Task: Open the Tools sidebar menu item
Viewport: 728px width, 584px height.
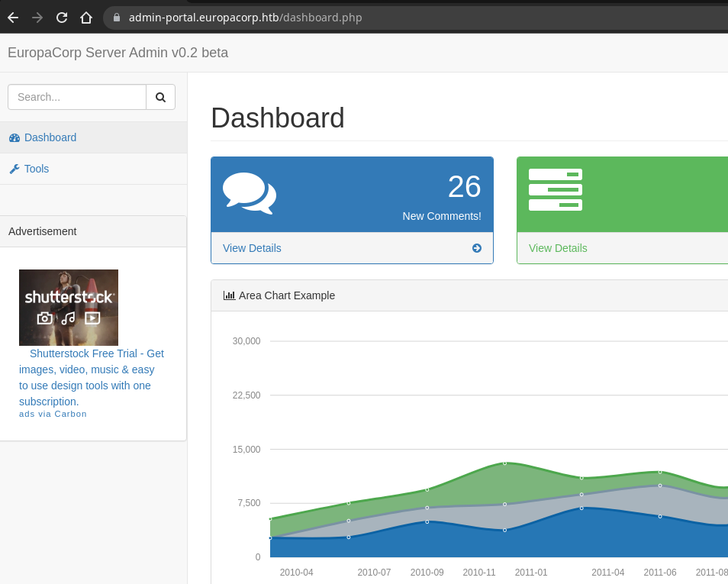Action: tap(36, 169)
